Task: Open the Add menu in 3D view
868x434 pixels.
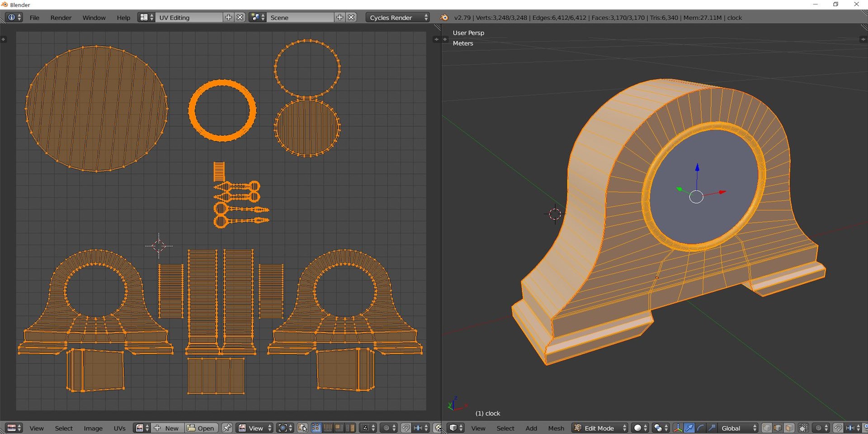Action: (531, 428)
